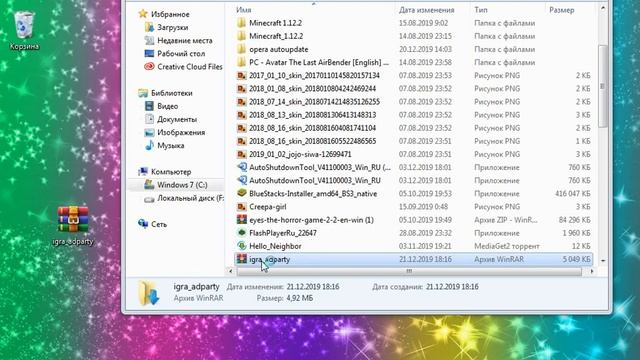640x360 pixels.
Task: Select the igra_adparty WinRAR archive in the list
Action: point(413,259)
